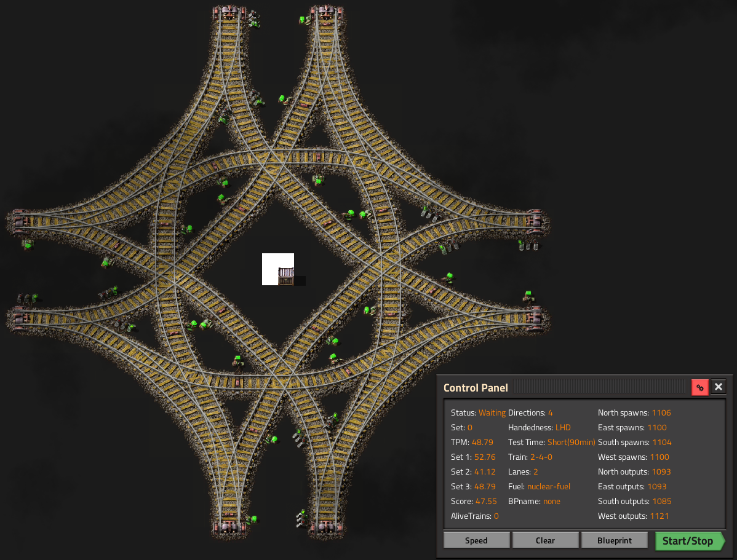
Task: Click the Directions: 4 setting
Action: [530, 413]
